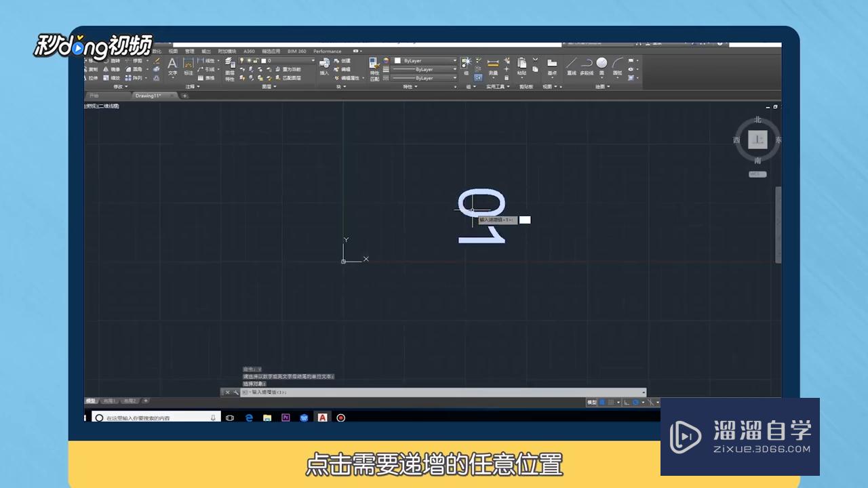Click the ViewCube 上 top face
Image resolution: width=868 pixels, height=488 pixels.
(x=757, y=140)
